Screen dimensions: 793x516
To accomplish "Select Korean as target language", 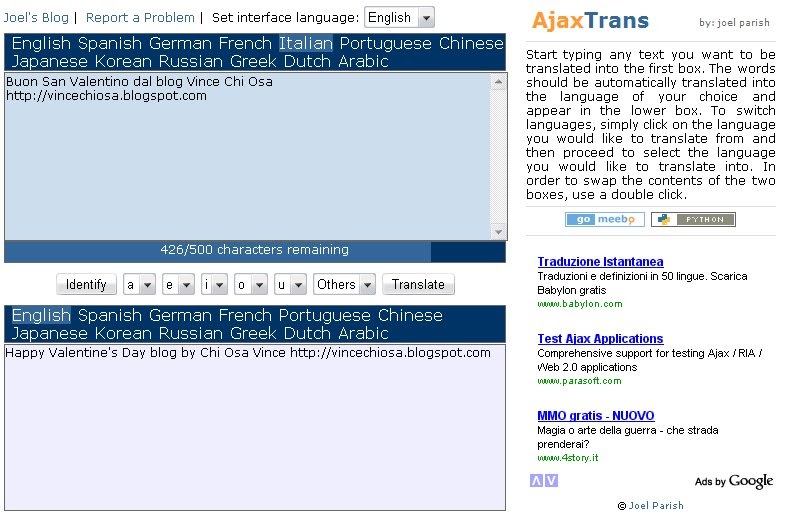I will tap(123, 334).
